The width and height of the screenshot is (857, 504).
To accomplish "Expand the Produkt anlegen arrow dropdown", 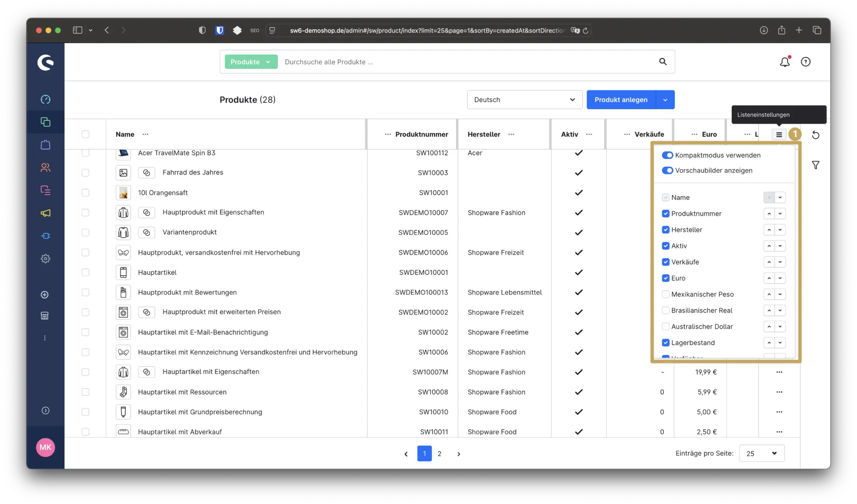I will (x=665, y=100).
